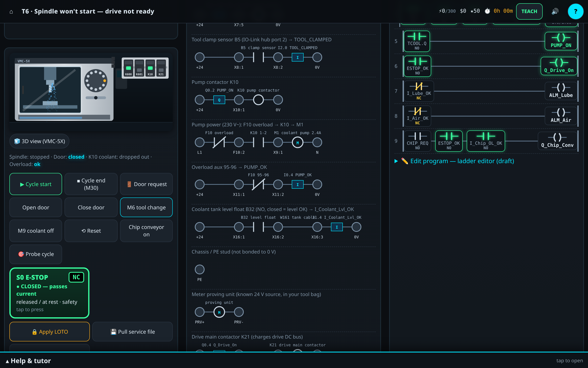Click the Close door button
Image resolution: width=588 pixels, height=368 pixels.
tap(91, 207)
